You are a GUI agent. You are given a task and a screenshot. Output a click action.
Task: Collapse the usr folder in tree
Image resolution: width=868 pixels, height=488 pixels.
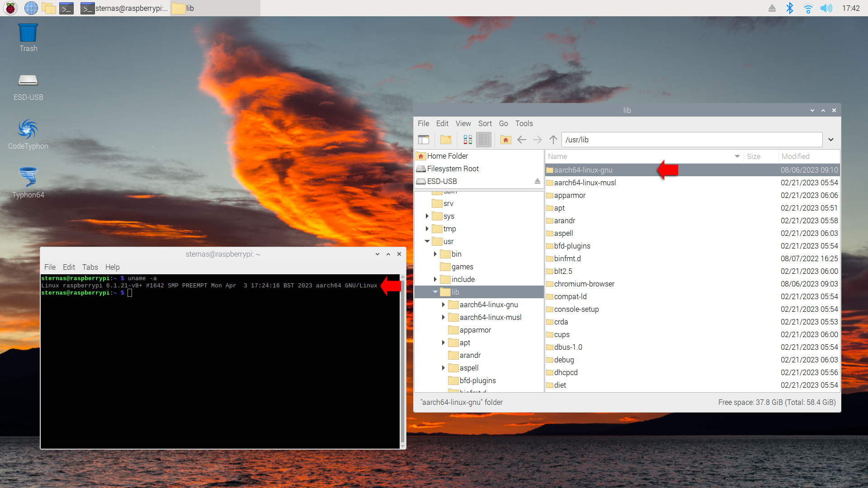[427, 241]
